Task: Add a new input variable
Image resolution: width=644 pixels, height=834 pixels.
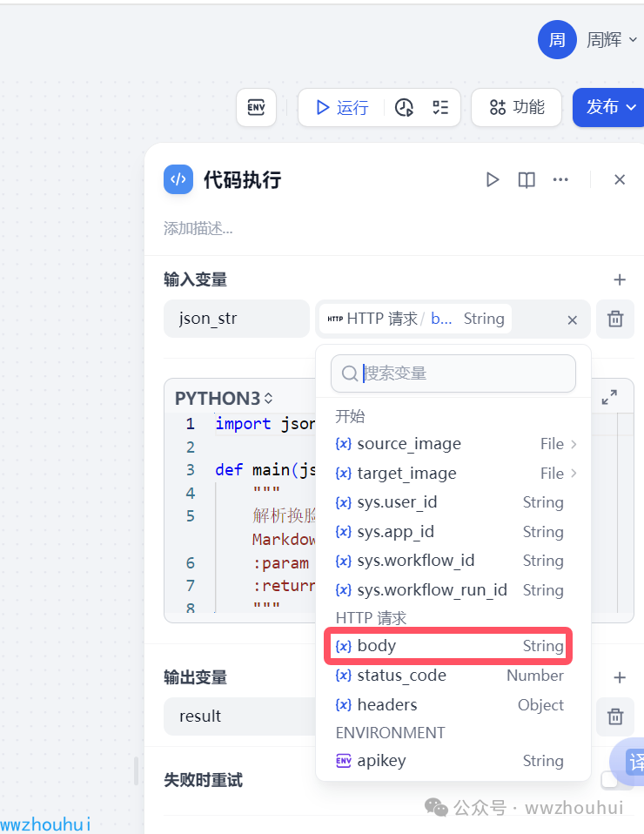Action: click(620, 279)
